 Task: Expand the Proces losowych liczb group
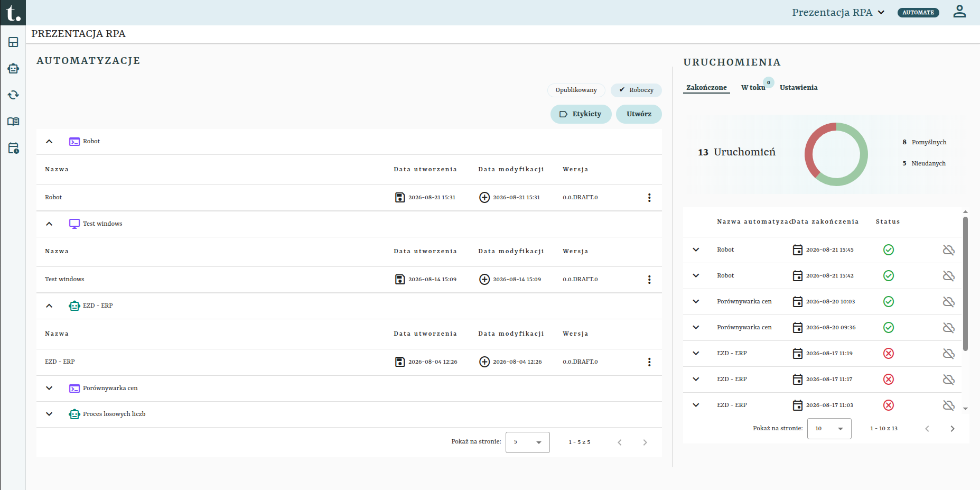[x=49, y=414]
